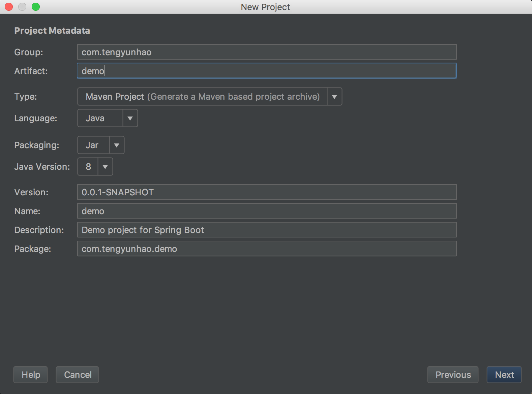Image resolution: width=532 pixels, height=394 pixels.
Task: Expand the Java Version dropdown arrow
Action: tap(105, 167)
